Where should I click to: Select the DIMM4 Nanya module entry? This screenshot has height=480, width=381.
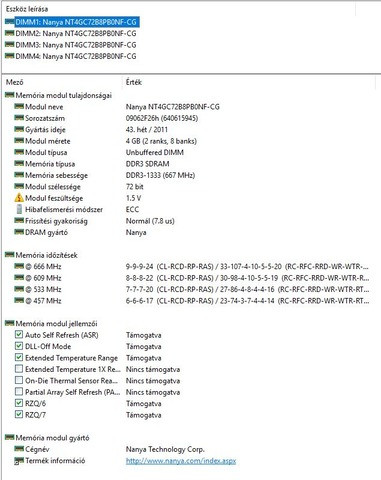click(x=76, y=56)
